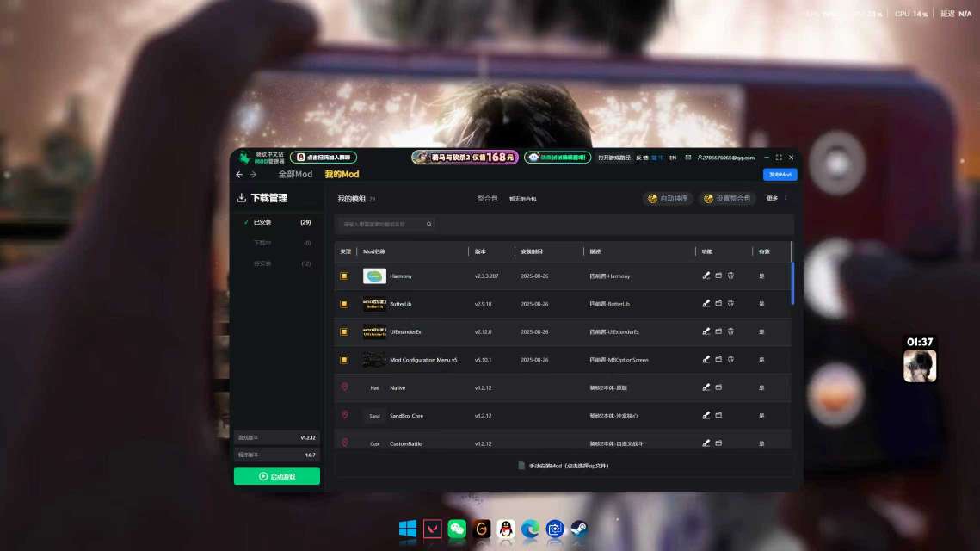
Task: Show the downloading list with count (0)
Action: tap(277, 243)
